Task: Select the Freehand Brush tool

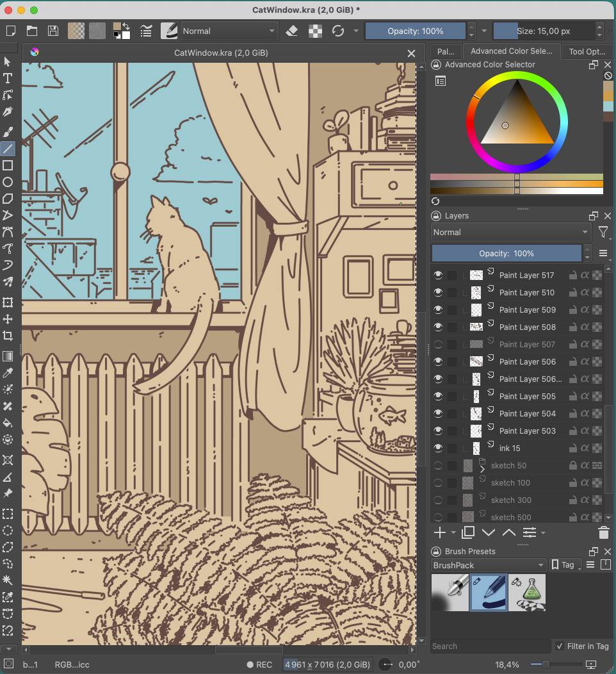Action: pos(8,131)
